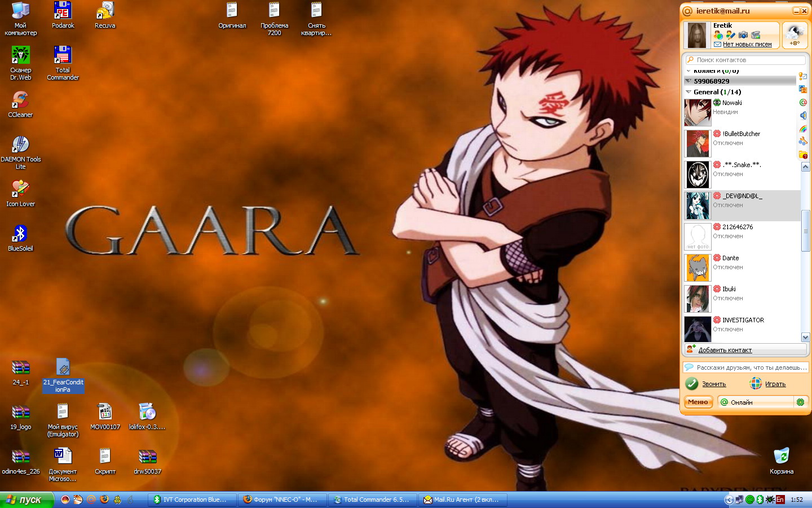The image size is (812, 508).
Task: Open the Меню button in Mail.Ru Agent
Action: tap(698, 402)
